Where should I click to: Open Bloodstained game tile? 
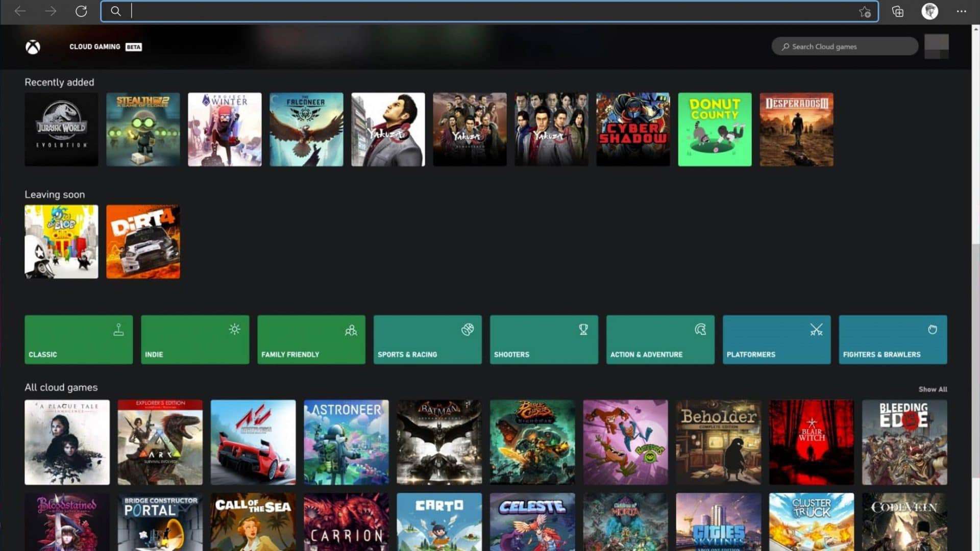tap(67, 522)
